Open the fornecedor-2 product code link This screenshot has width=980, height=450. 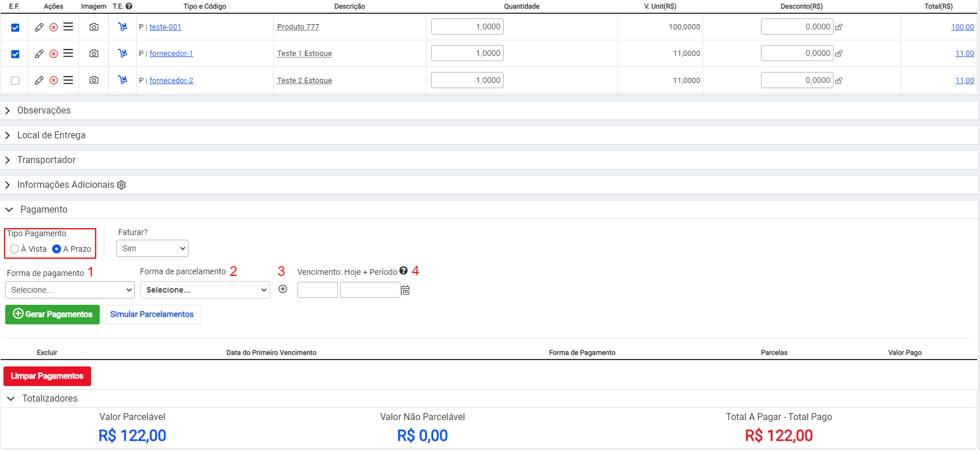[171, 81]
